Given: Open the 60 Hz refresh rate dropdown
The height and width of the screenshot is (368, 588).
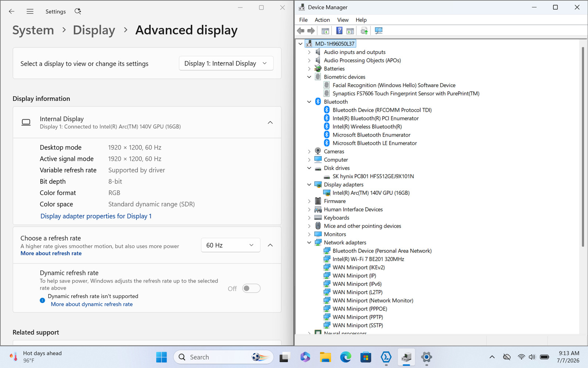Looking at the screenshot, I should click(230, 245).
